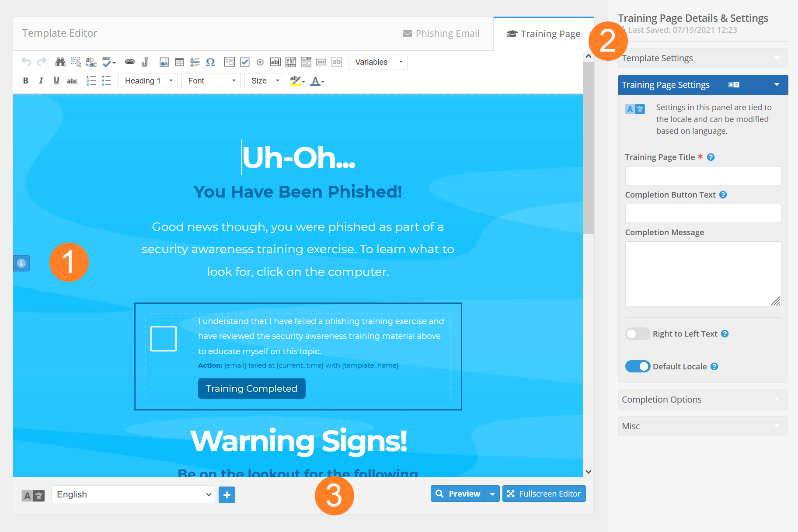Image resolution: width=798 pixels, height=532 pixels.
Task: Click the numbered list icon
Action: click(91, 81)
